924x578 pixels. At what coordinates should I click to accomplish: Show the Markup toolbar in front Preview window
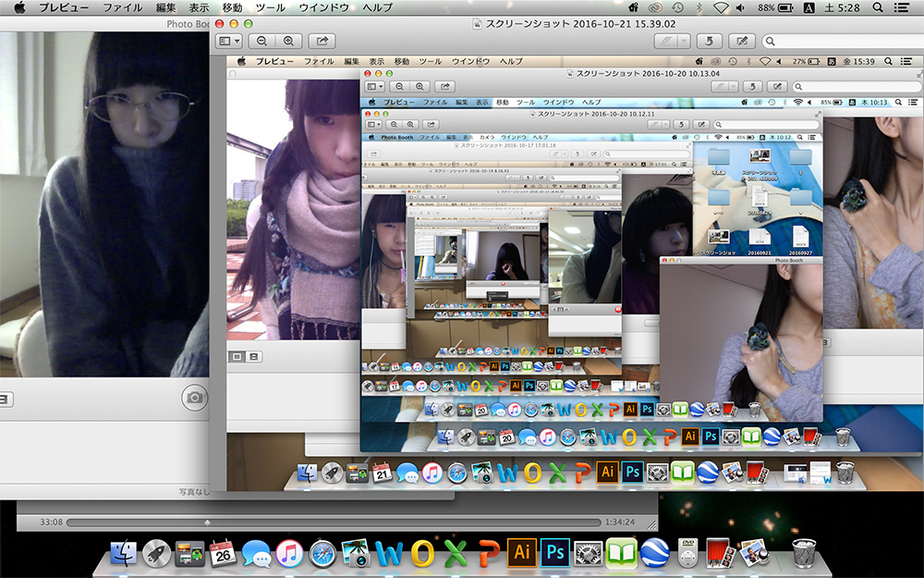(742, 42)
